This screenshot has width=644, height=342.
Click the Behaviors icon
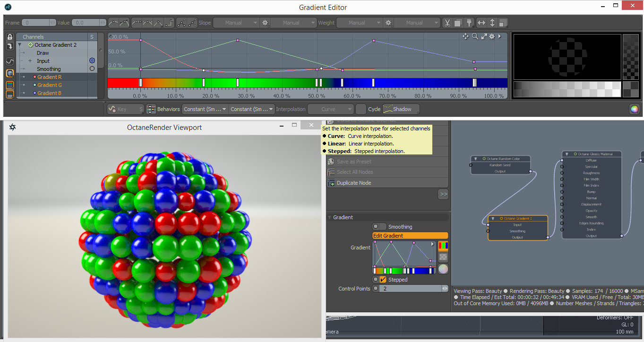tap(151, 109)
